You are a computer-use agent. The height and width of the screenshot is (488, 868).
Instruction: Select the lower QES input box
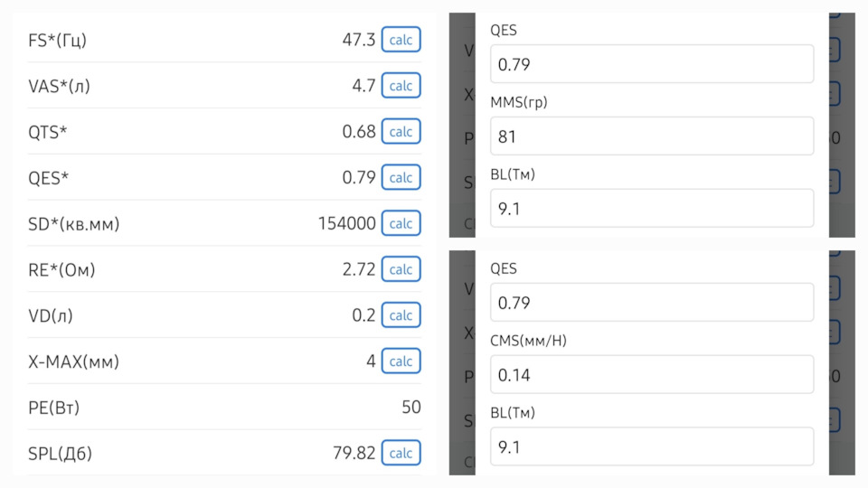651,303
